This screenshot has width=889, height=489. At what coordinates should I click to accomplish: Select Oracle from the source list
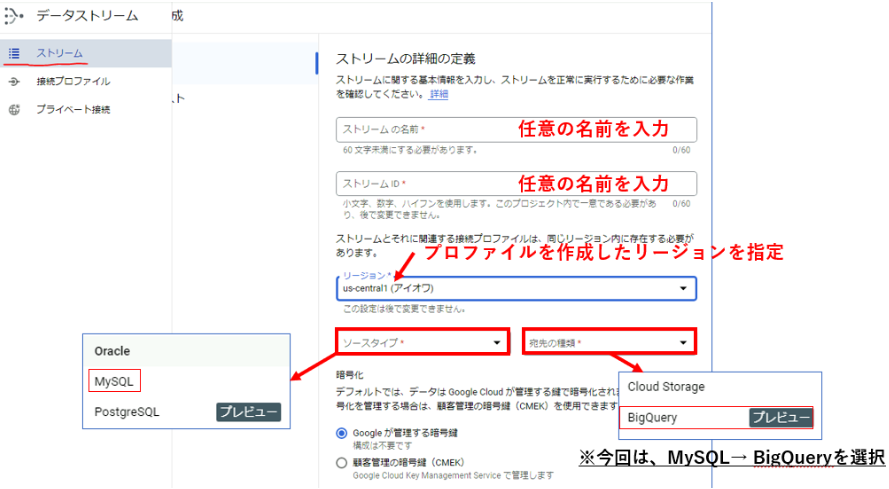187,351
